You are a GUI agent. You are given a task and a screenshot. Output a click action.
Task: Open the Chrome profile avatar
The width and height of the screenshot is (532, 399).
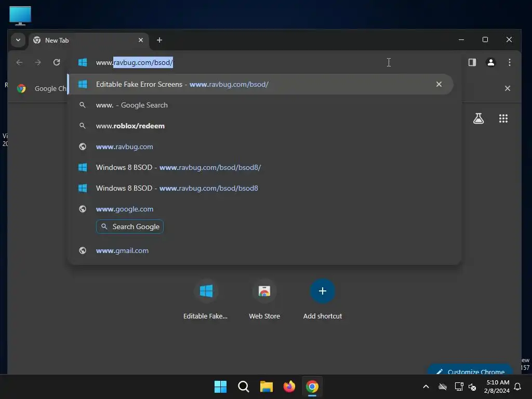(x=490, y=62)
